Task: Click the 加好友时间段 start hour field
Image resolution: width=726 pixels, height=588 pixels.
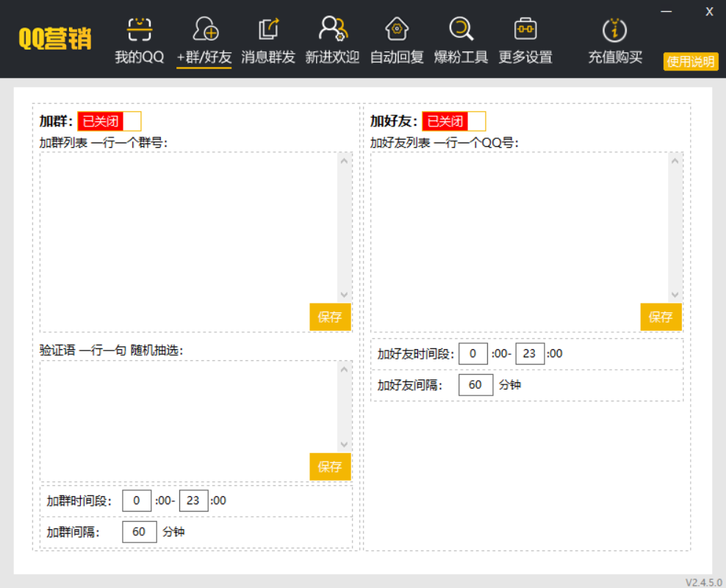Action: [x=473, y=354]
